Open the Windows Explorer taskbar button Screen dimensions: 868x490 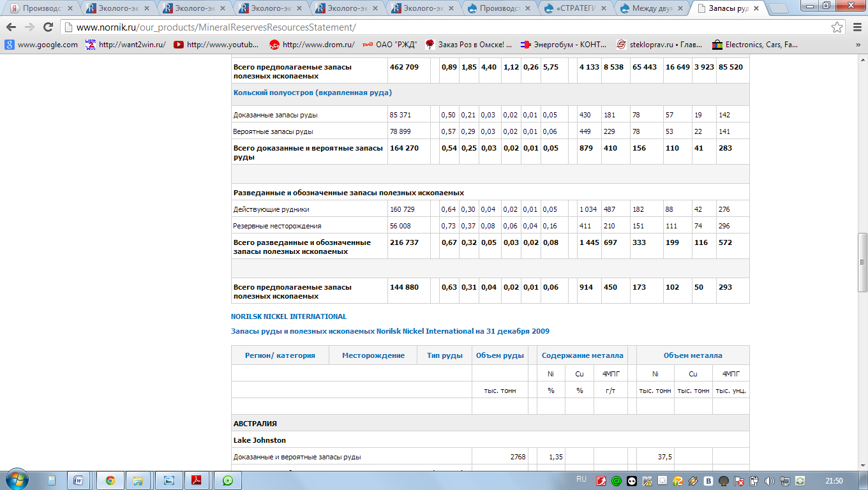138,480
